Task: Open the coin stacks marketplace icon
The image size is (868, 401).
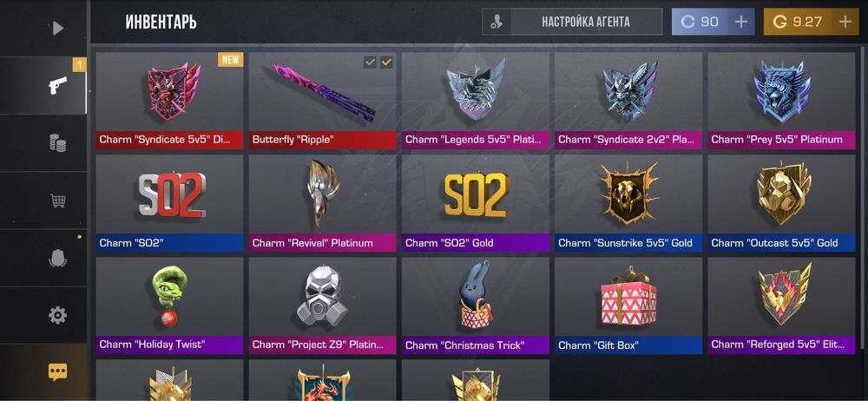Action: 57,143
